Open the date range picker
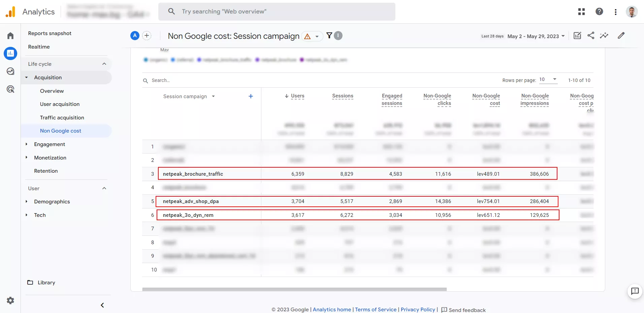Screen dimensions: 644x313 [x=536, y=36]
